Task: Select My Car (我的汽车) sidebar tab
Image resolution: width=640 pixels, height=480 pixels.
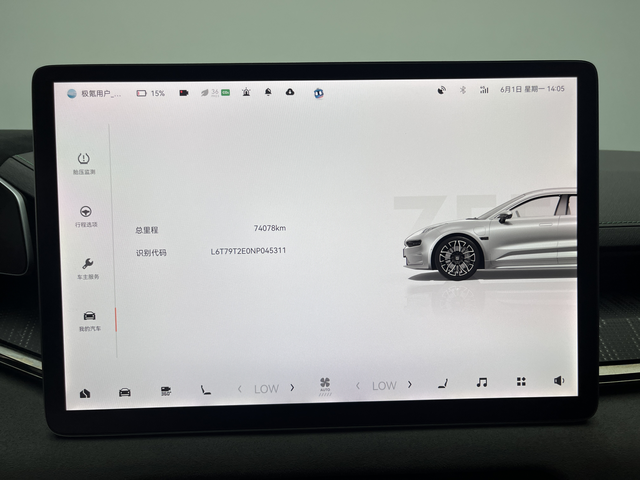Action: 89,321
